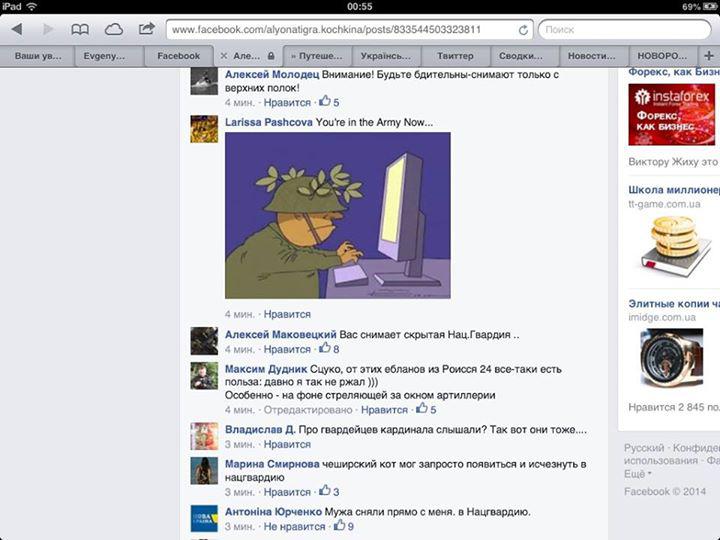Open Larissa Pashcova avatar thumbnail
Image resolution: width=720 pixels, height=540 pixels.
coord(204,129)
